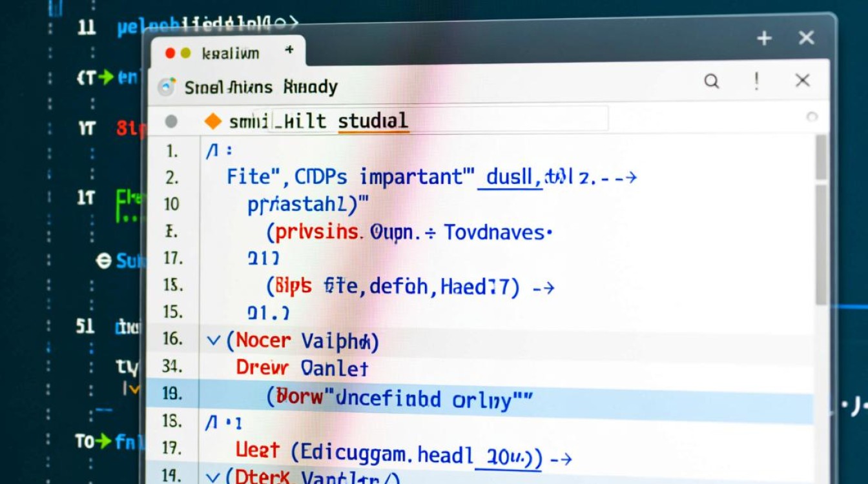The height and width of the screenshot is (484, 868).
Task: Click the circle icon before 'Su' in the background
Action: point(103,261)
